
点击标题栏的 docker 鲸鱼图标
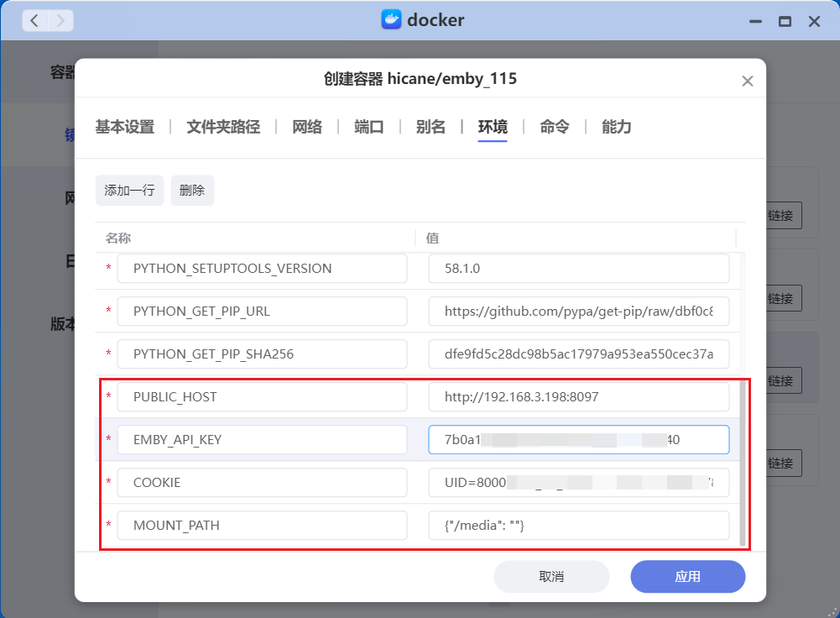click(x=393, y=19)
